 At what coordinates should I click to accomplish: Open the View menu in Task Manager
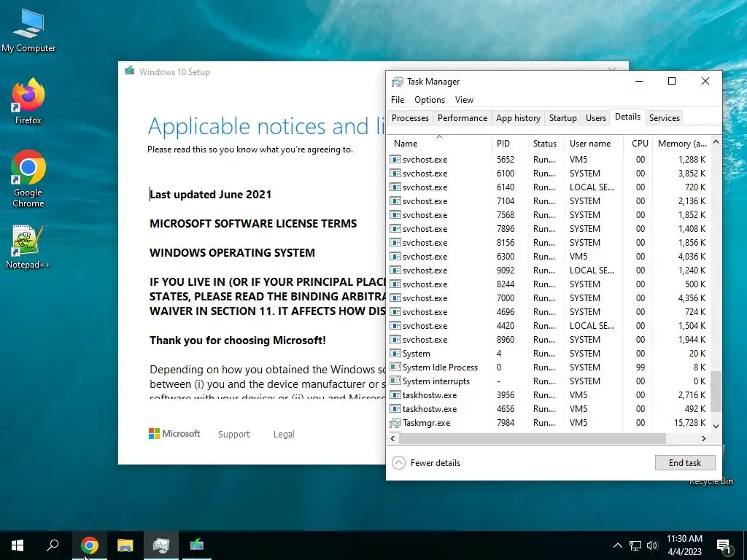(x=464, y=99)
